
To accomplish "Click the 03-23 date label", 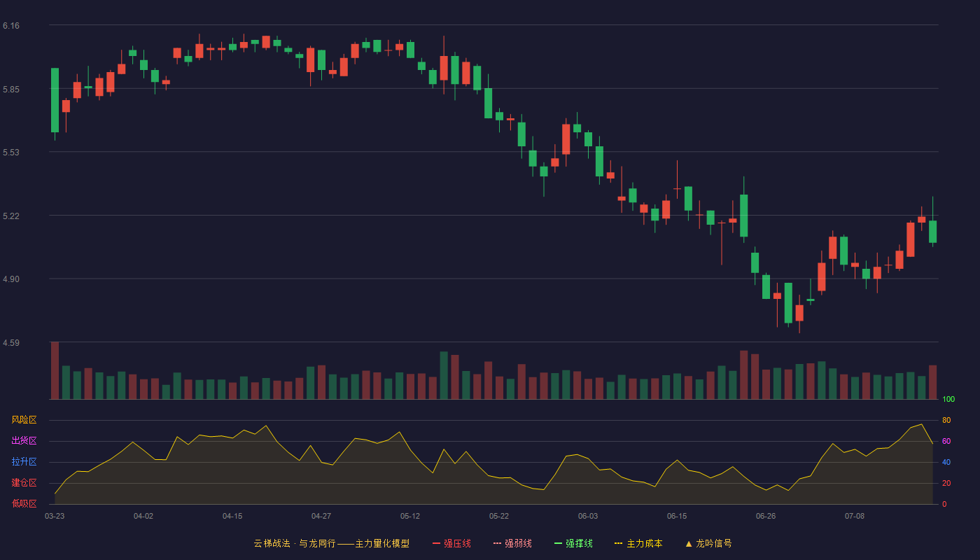I will tap(55, 516).
